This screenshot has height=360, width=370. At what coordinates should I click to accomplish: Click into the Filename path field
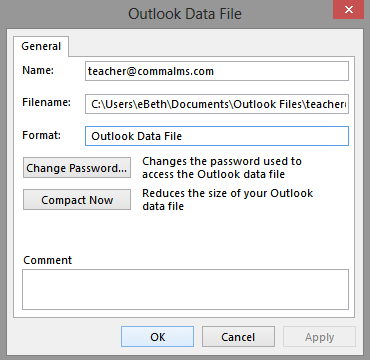tap(217, 104)
